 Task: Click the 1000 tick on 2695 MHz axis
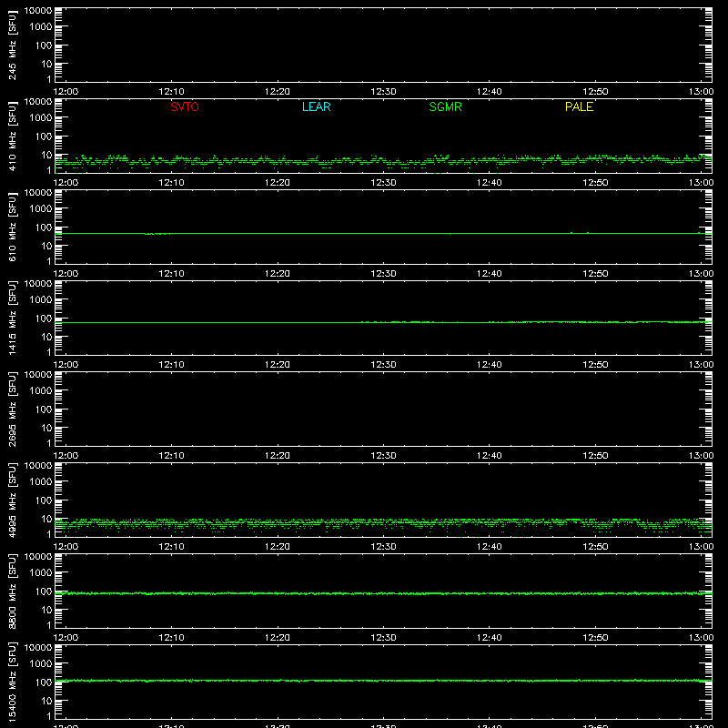41,391
